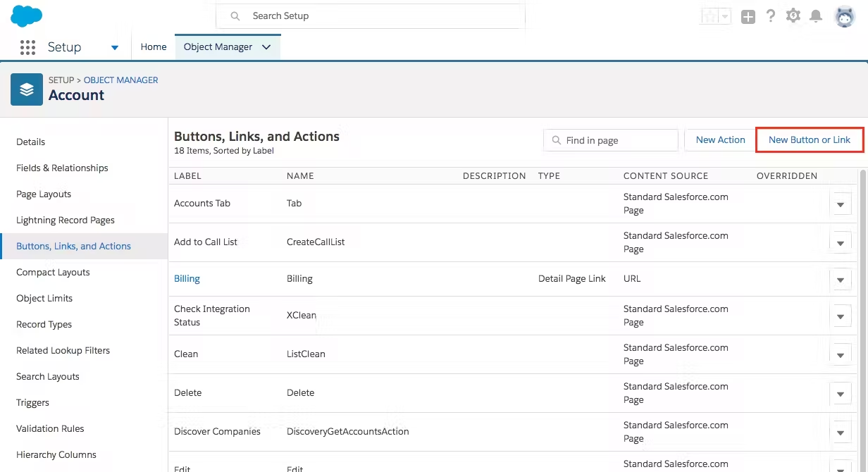Click the Search Setup input field
Screen dimensions: 868x472
tap(370, 15)
